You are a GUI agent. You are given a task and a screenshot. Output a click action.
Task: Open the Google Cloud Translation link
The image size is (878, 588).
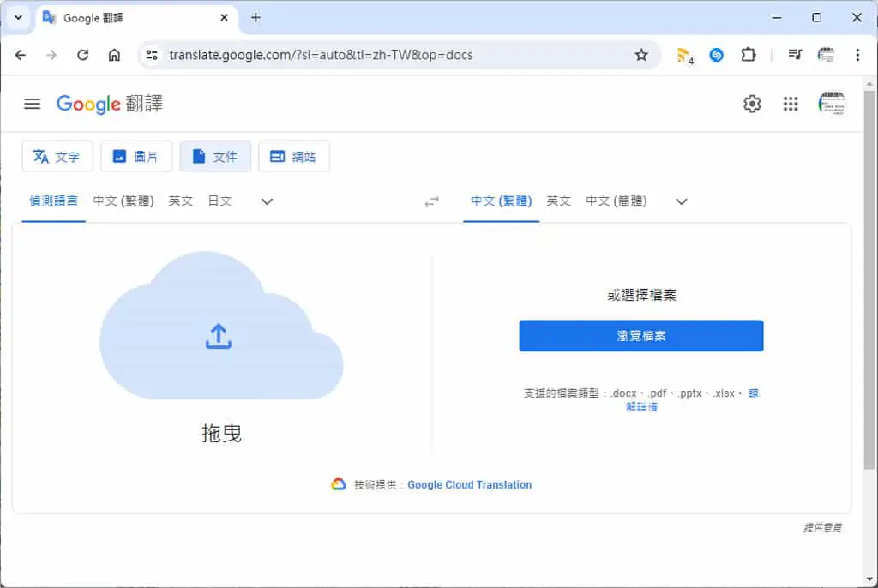469,485
